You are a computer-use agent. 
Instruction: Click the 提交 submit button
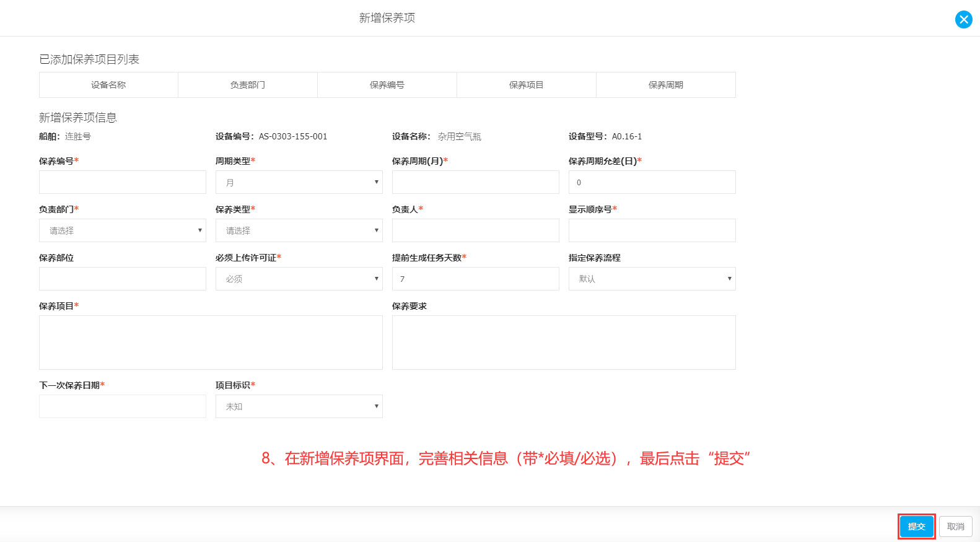pyautogui.click(x=916, y=527)
